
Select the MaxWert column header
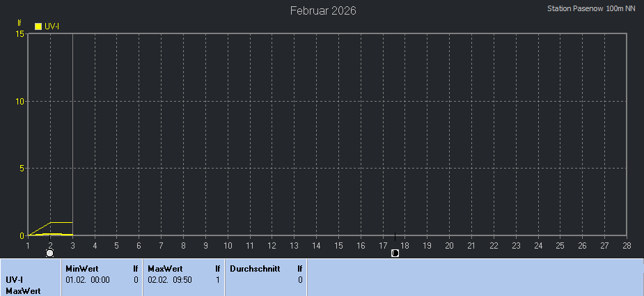coord(164,268)
